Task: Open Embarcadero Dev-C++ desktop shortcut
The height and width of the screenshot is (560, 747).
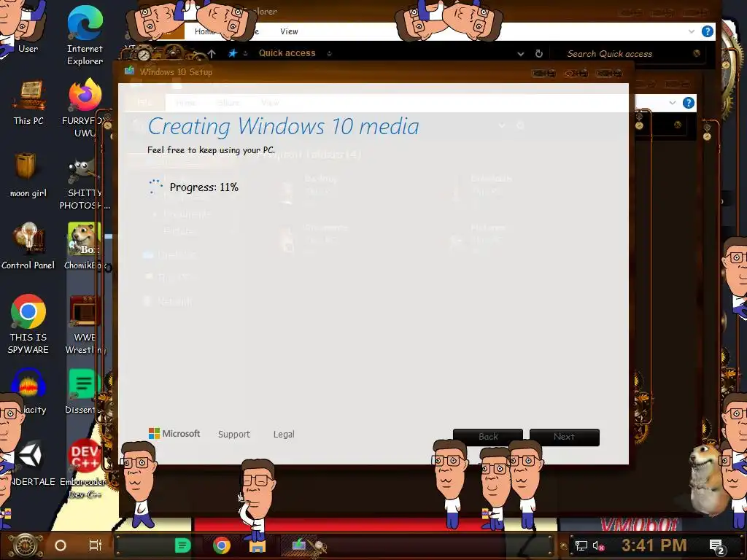Action: (84, 469)
